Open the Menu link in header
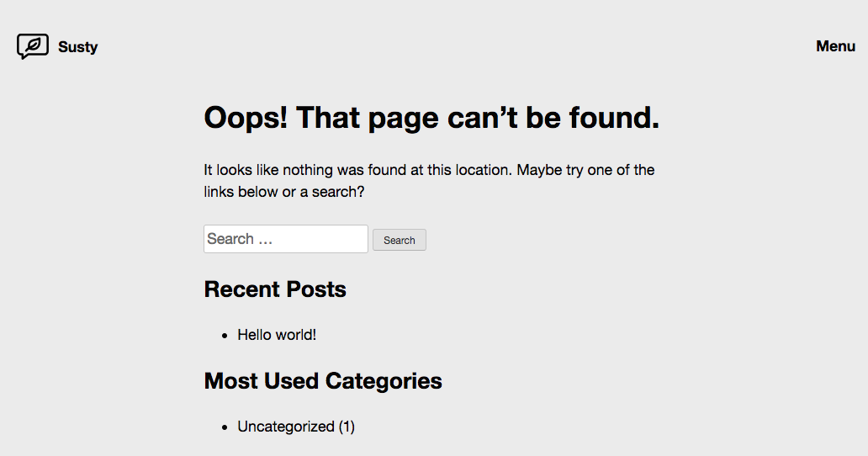 click(835, 46)
